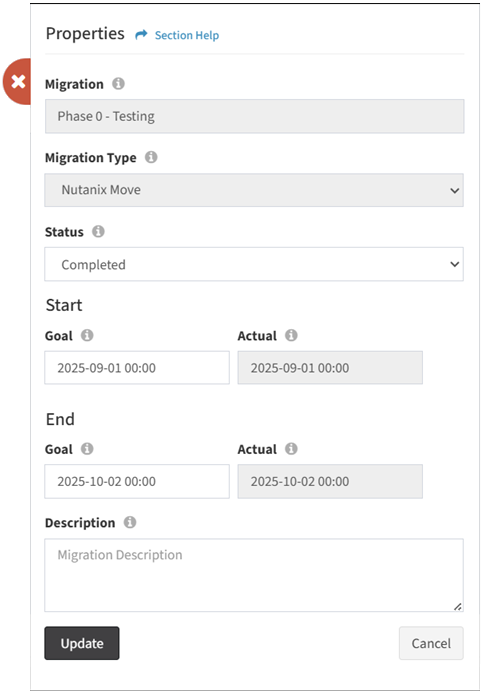483x694 pixels.
Task: Click the End Goal date field
Action: pyautogui.click(x=137, y=482)
